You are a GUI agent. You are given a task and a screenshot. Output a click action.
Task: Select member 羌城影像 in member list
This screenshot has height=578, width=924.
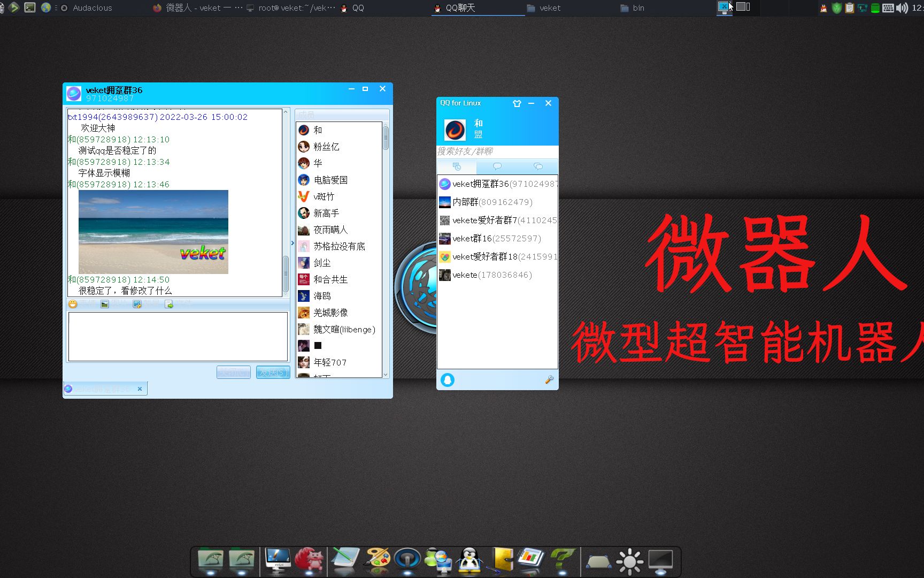point(339,313)
